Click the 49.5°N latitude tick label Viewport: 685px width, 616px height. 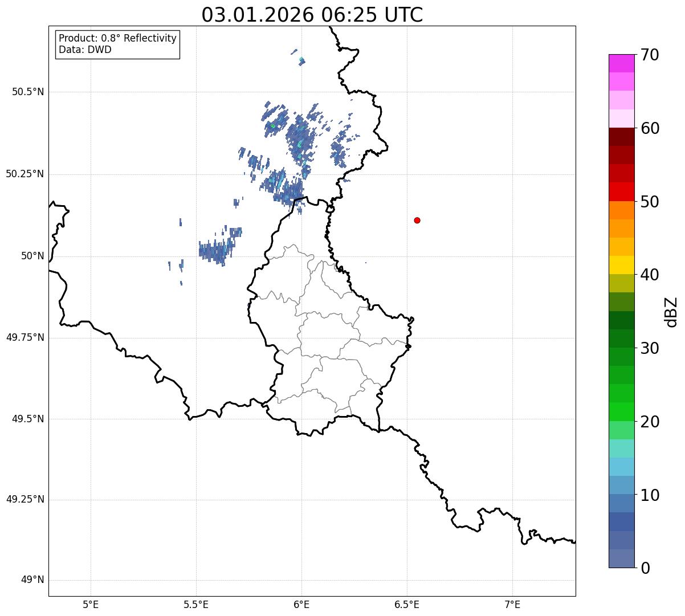click(28, 419)
